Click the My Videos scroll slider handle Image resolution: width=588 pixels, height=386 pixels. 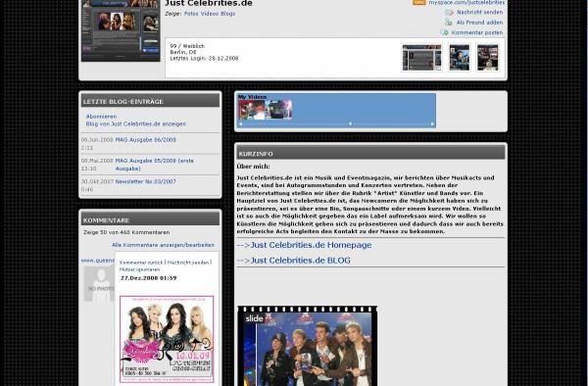click(x=350, y=123)
